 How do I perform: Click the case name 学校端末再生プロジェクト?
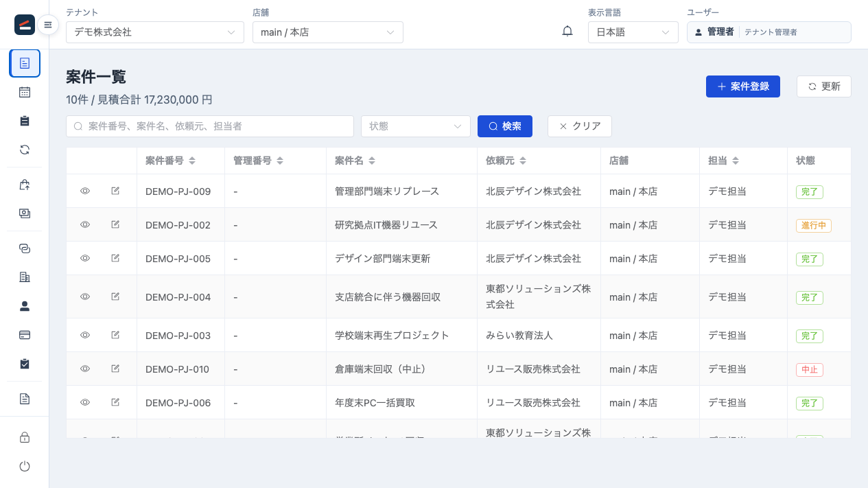(392, 336)
